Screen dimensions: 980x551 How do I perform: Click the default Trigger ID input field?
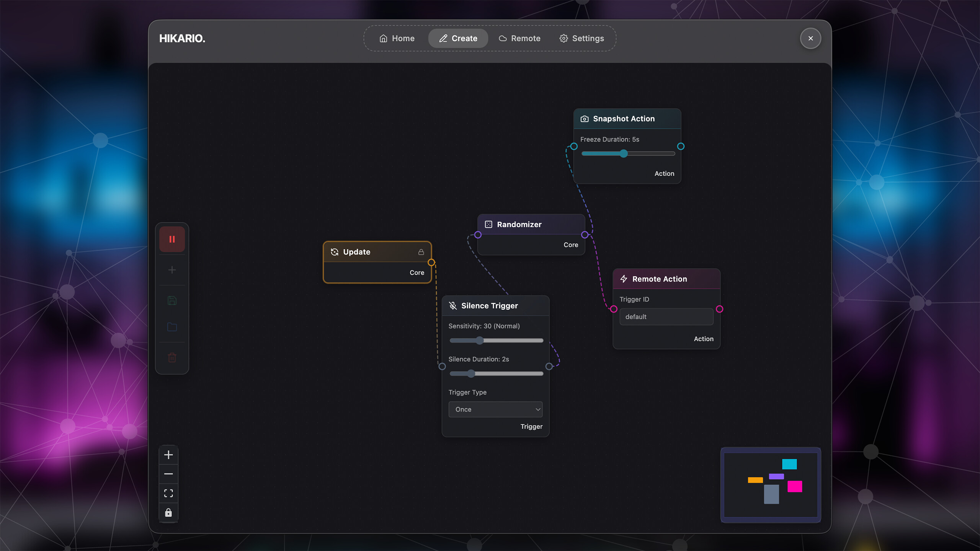[666, 316]
